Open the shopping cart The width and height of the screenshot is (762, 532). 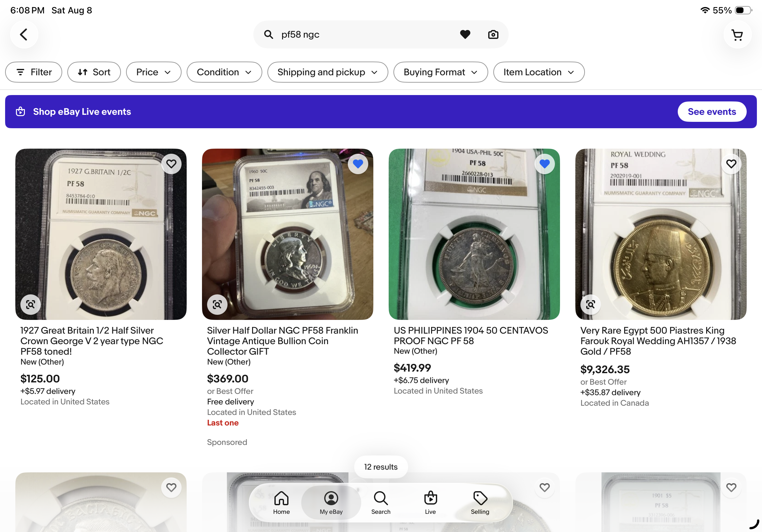coord(737,34)
